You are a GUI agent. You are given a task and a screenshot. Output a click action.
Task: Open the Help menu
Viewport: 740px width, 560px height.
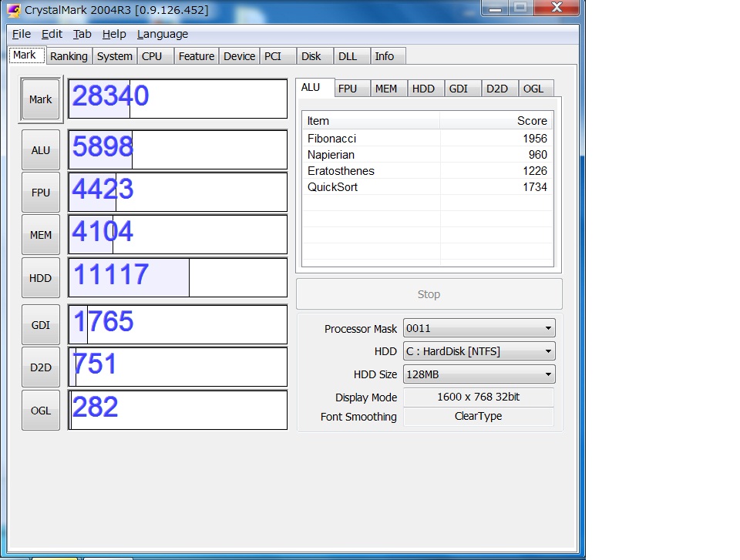click(114, 34)
